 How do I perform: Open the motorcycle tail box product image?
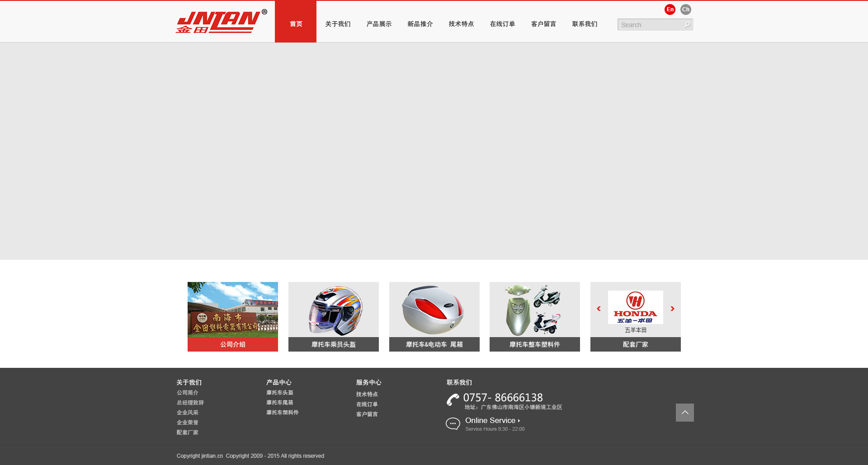coord(434,310)
